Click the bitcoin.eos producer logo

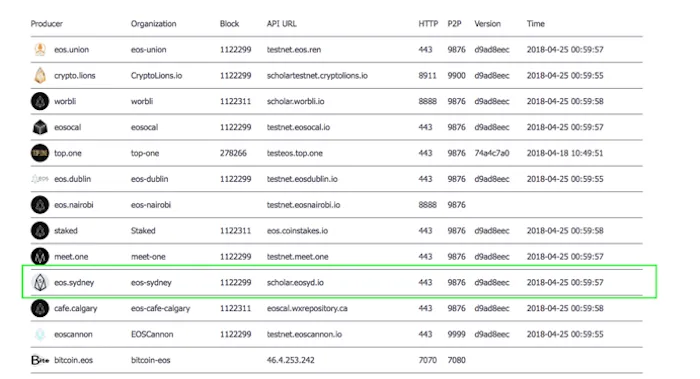40,360
